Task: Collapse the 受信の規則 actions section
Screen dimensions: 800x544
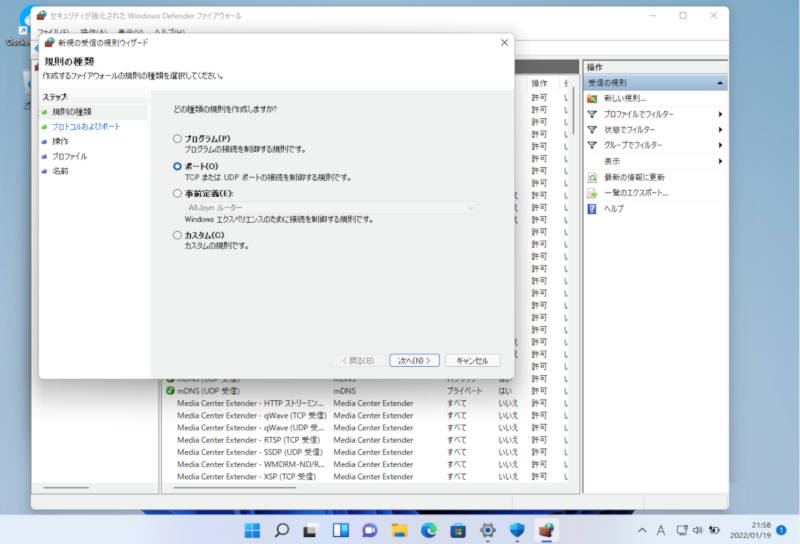Action: (x=720, y=83)
